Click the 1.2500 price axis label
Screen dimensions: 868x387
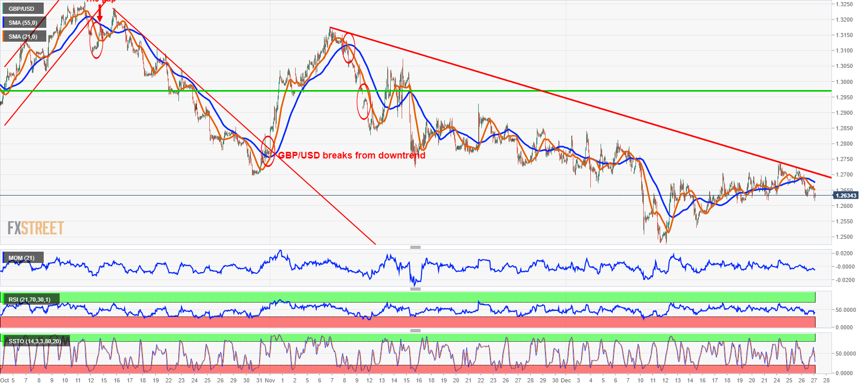(844, 237)
